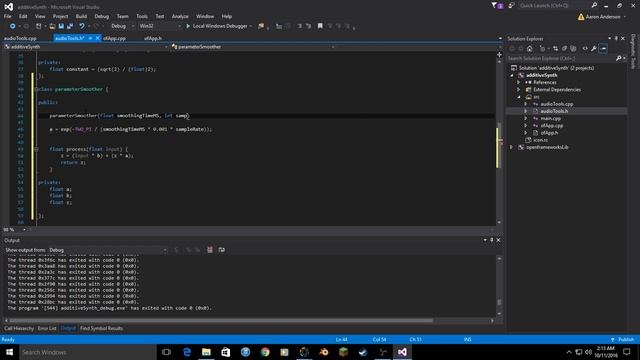
Task: Open Find Symbol Results tab
Action: [x=101, y=328]
